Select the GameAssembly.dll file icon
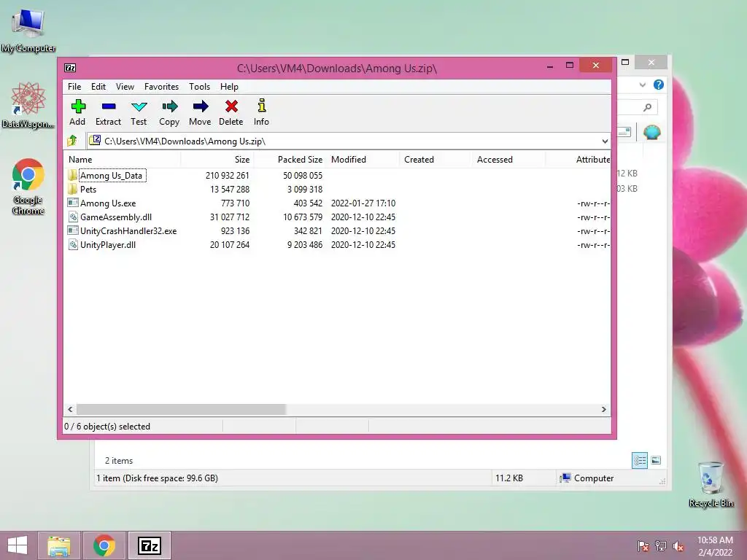The height and width of the screenshot is (560, 747). point(73,217)
